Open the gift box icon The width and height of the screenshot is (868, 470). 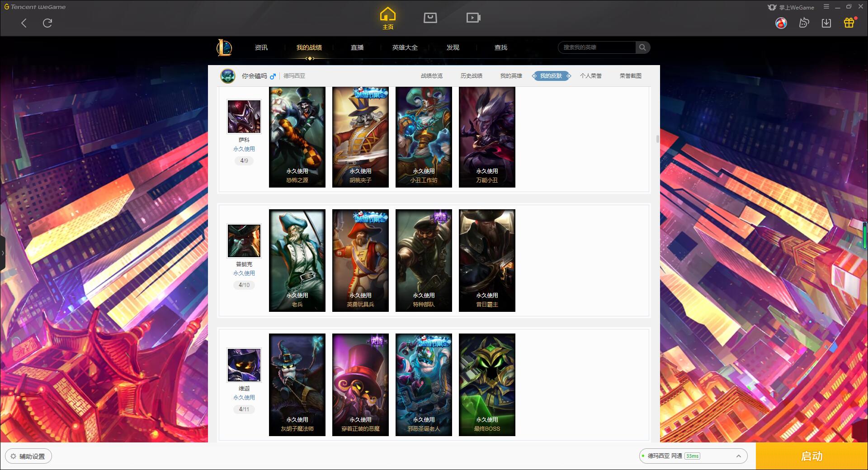(849, 23)
